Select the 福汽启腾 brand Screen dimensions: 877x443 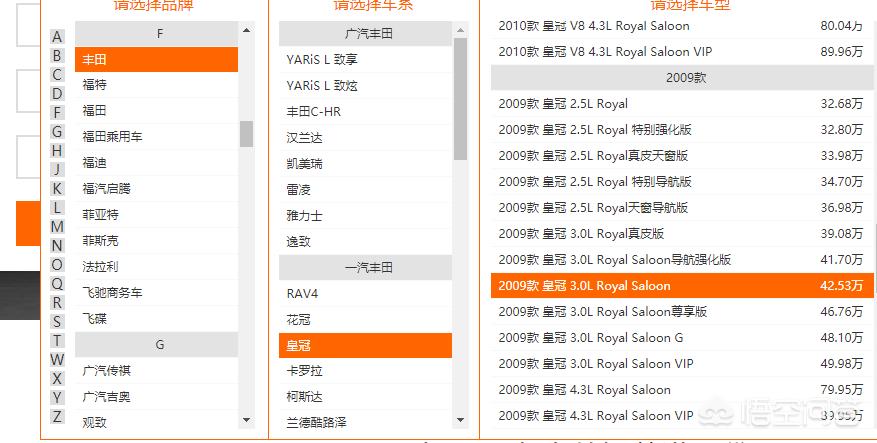coord(157,189)
